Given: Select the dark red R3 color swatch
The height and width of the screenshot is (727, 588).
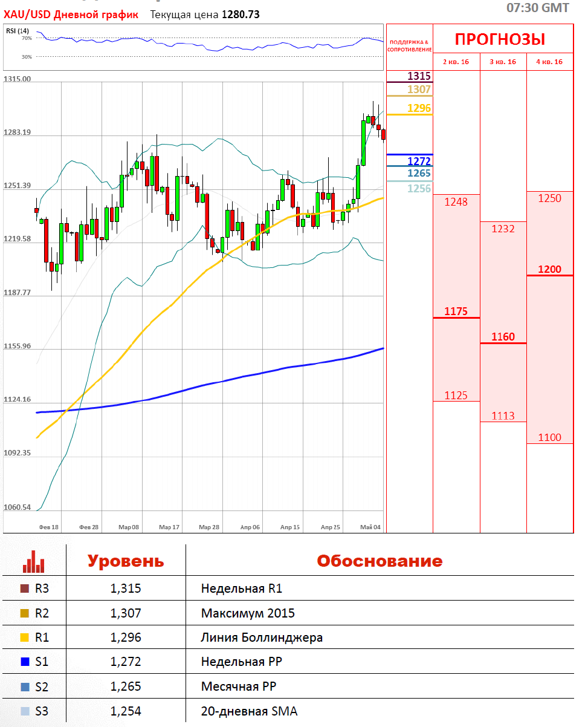Looking at the screenshot, I should (25, 588).
